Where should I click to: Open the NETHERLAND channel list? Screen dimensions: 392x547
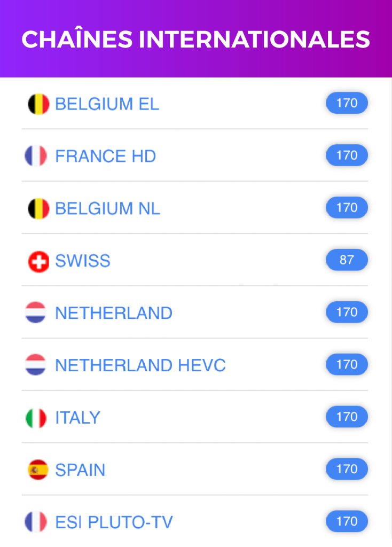tap(114, 313)
